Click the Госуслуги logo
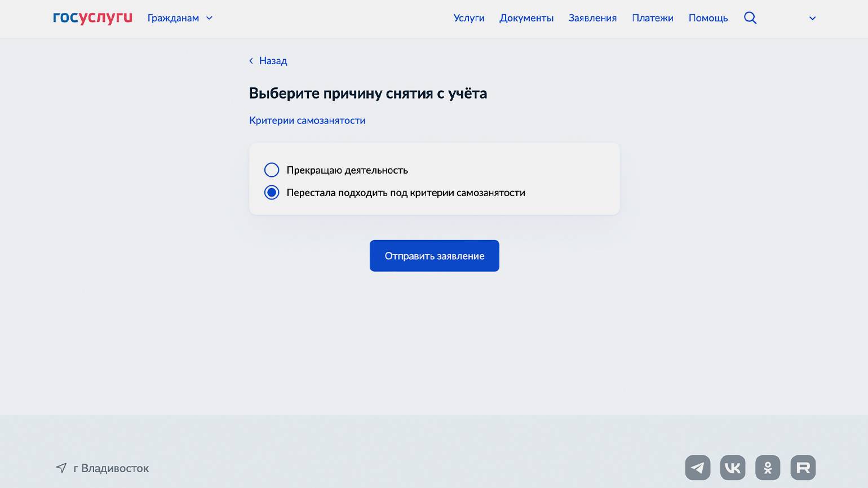 click(x=92, y=18)
